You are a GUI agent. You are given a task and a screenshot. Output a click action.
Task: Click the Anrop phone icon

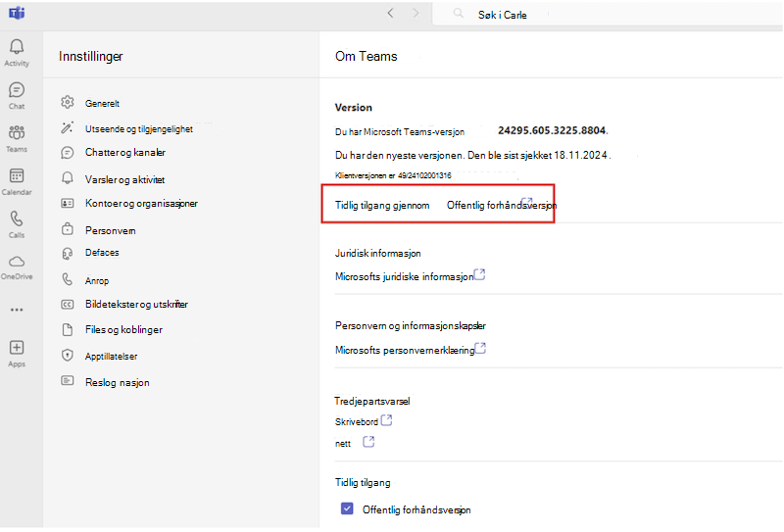click(x=68, y=279)
